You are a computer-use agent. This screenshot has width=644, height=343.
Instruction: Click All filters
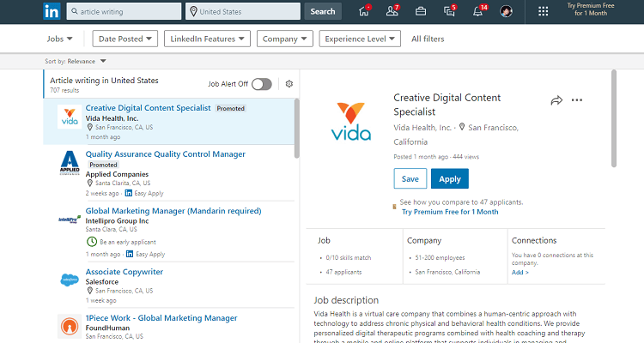pos(428,39)
